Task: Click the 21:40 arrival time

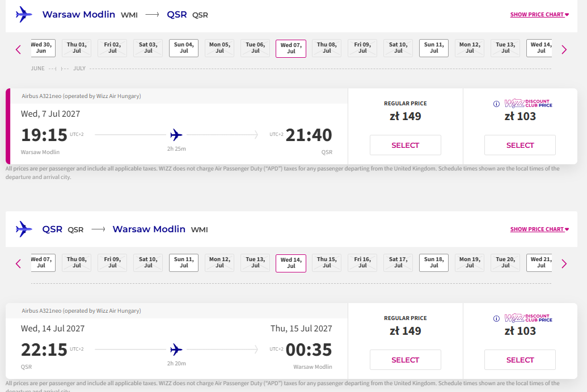Action: click(x=309, y=135)
